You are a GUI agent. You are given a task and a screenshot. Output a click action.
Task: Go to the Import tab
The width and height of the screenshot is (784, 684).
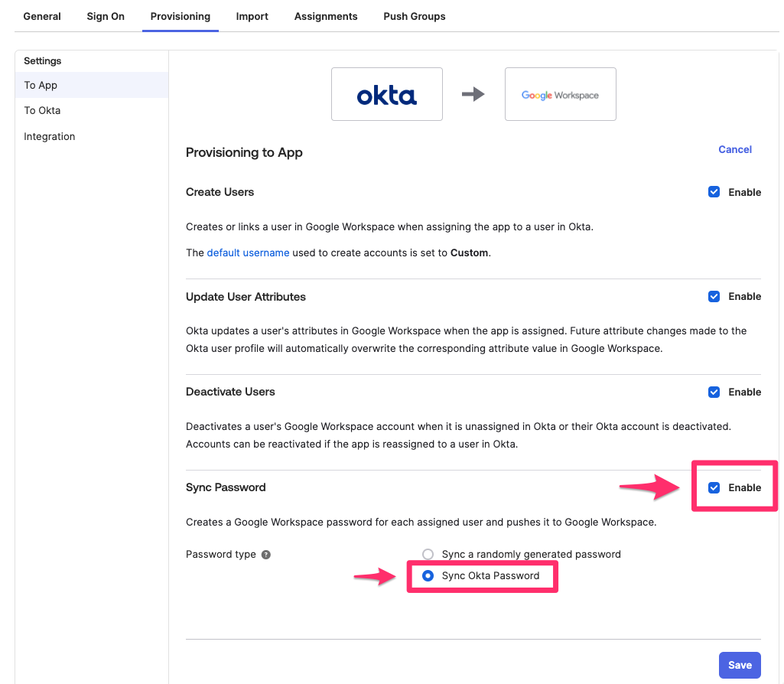pyautogui.click(x=252, y=16)
